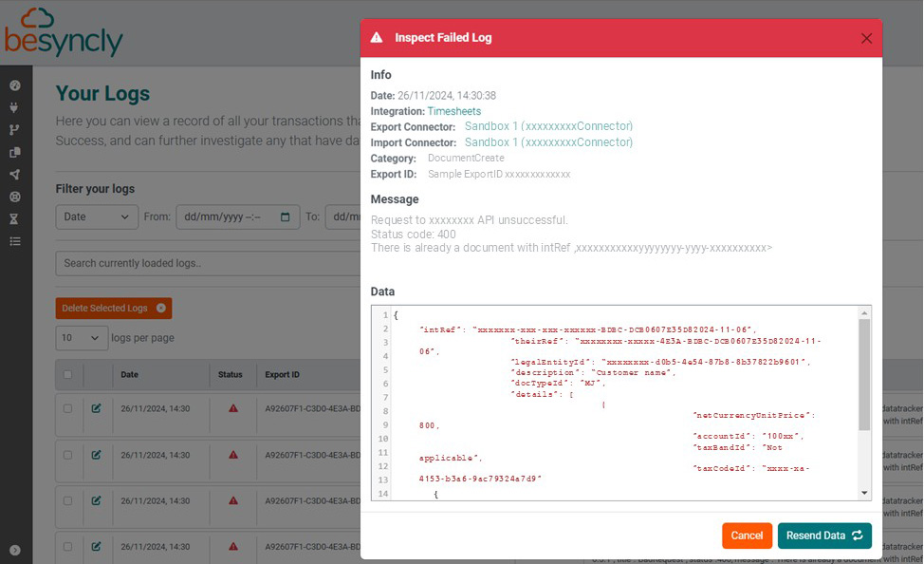Click the plug connectors icon in sidebar
This screenshot has width=924, height=564.
[14, 108]
